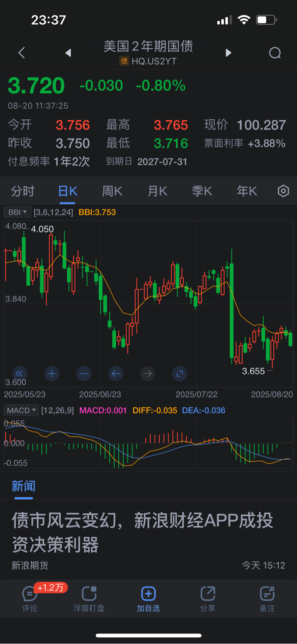Viewport: 297px width, 644px height.
Task: Tap the battery status icon
Action: (x=266, y=20)
